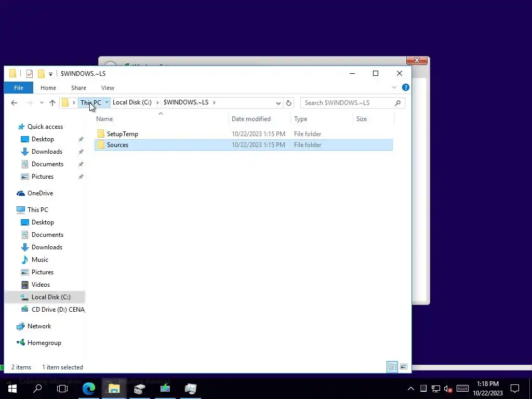Select This PC in navigation pane
The width and height of the screenshot is (532, 399).
pos(37,210)
